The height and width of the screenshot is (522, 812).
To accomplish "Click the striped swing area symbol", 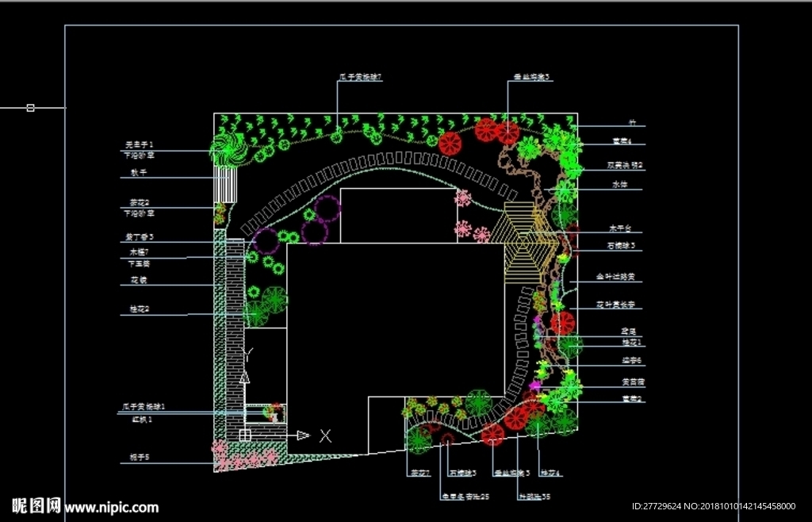I will point(225,184).
